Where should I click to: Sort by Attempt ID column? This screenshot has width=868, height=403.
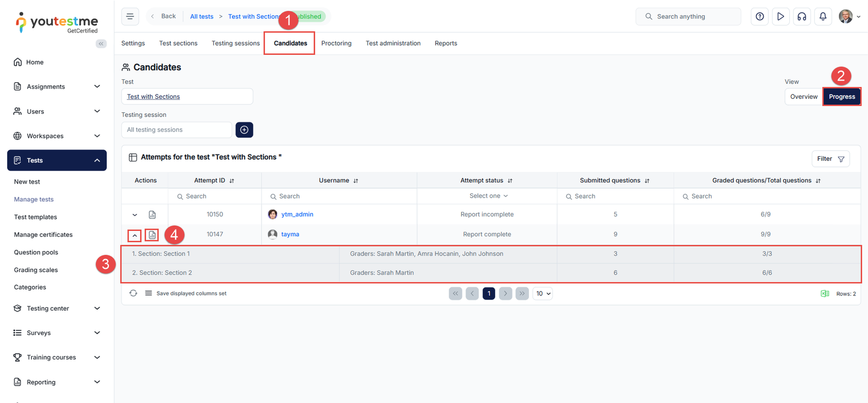[232, 181]
